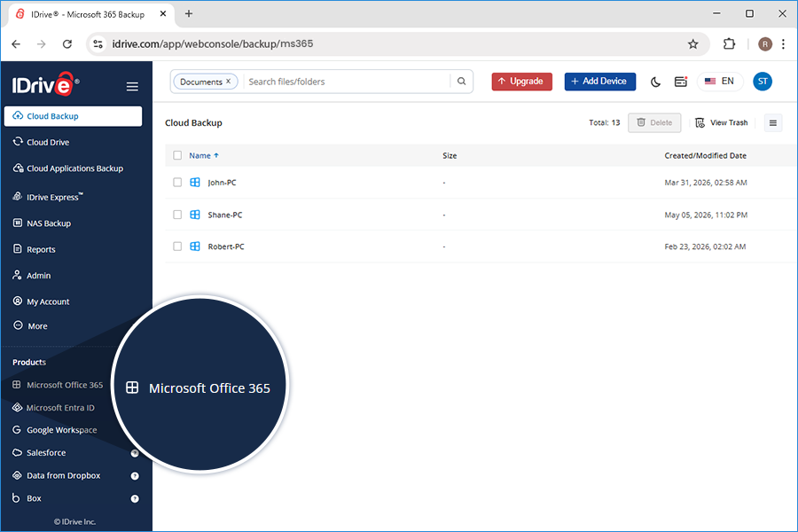Open the notifications card icon with red dot
Viewport: 798px width, 532px height.
(681, 82)
